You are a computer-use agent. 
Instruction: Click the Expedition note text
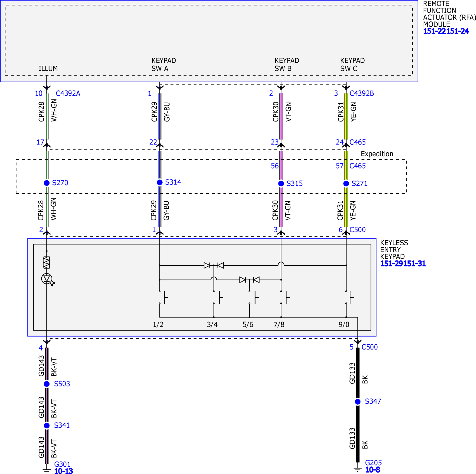click(377, 154)
